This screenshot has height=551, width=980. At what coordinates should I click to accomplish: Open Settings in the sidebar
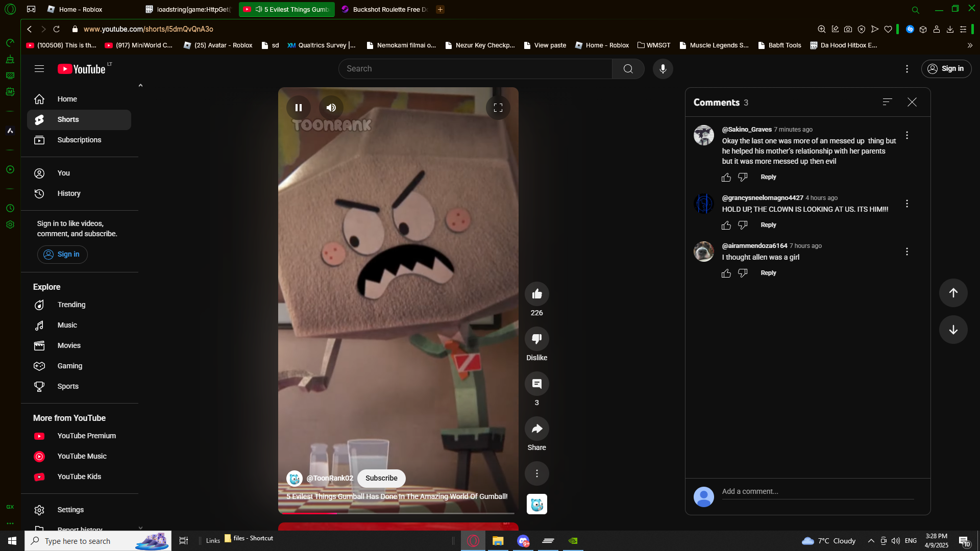pyautogui.click(x=79, y=510)
